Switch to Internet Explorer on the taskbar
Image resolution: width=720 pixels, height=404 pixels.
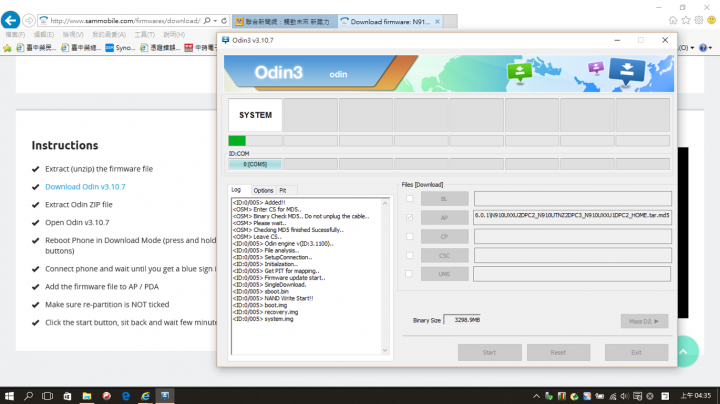click(x=146, y=396)
